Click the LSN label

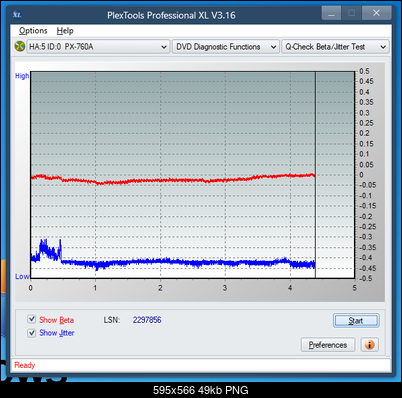(x=111, y=320)
